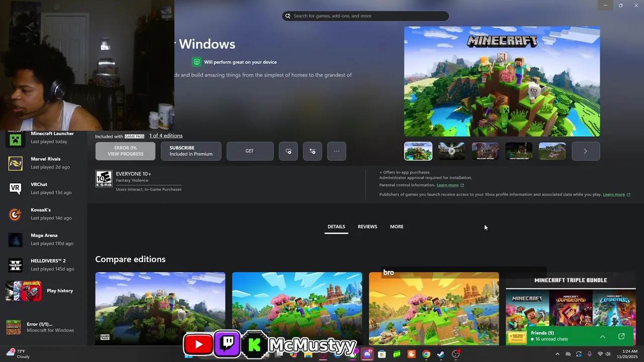Click the add-to-play-later queue icon
This screenshot has height=362, width=644.
(x=312, y=151)
